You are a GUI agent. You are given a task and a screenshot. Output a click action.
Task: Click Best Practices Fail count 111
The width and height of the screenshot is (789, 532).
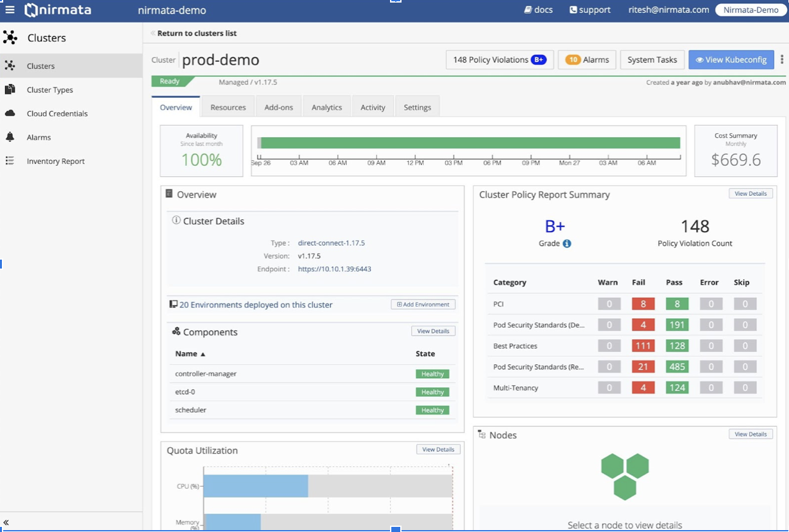coord(643,346)
